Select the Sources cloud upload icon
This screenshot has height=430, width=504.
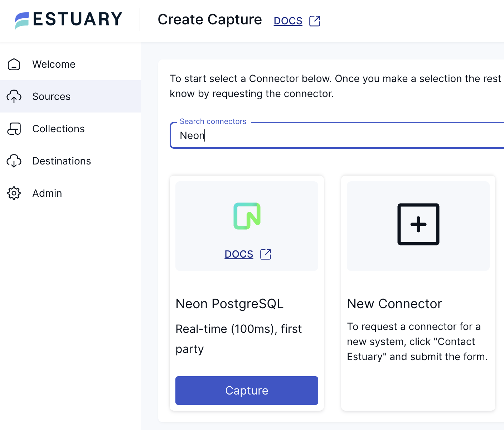pos(14,96)
